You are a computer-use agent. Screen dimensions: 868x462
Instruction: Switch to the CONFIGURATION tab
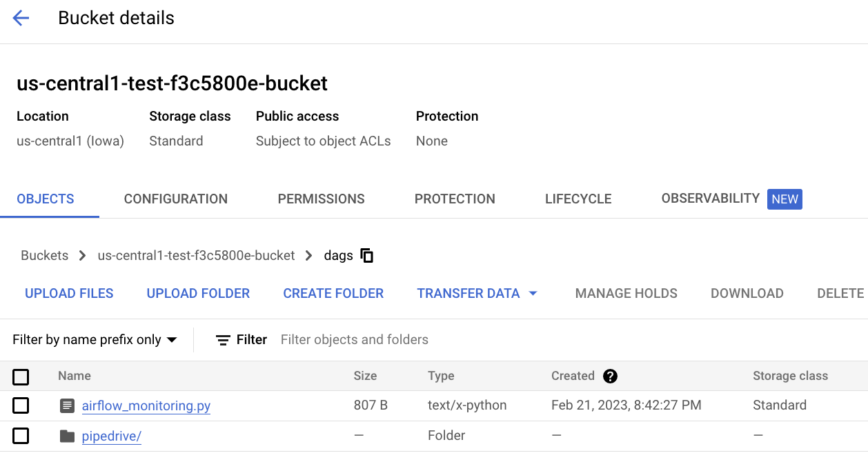click(175, 199)
